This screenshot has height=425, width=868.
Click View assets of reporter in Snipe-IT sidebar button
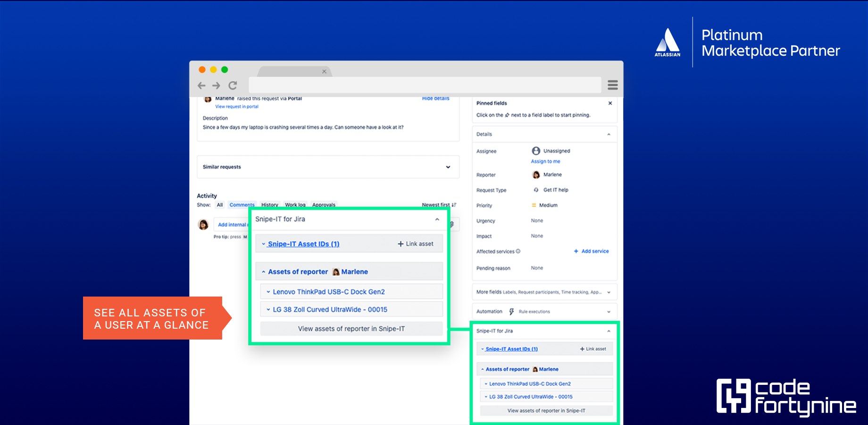(546, 411)
